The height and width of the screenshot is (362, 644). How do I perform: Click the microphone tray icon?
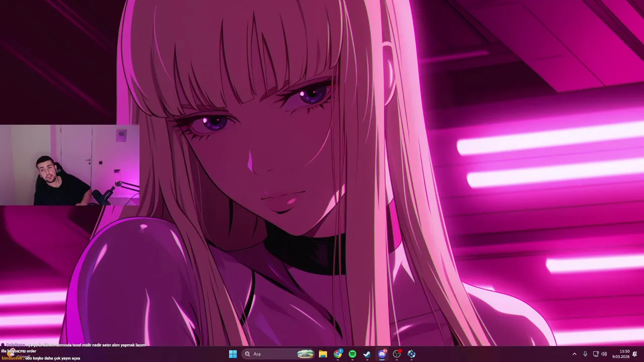[x=585, y=354]
